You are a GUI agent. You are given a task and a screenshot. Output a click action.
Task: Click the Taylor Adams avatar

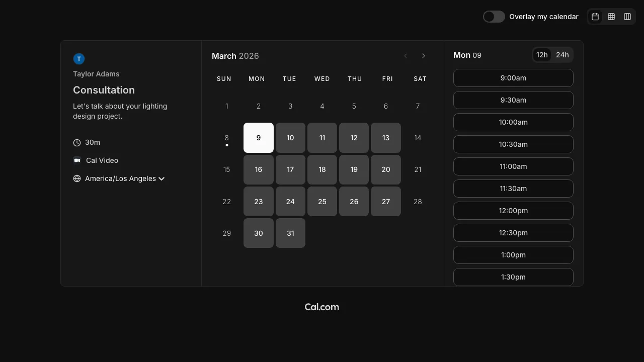coord(79,59)
